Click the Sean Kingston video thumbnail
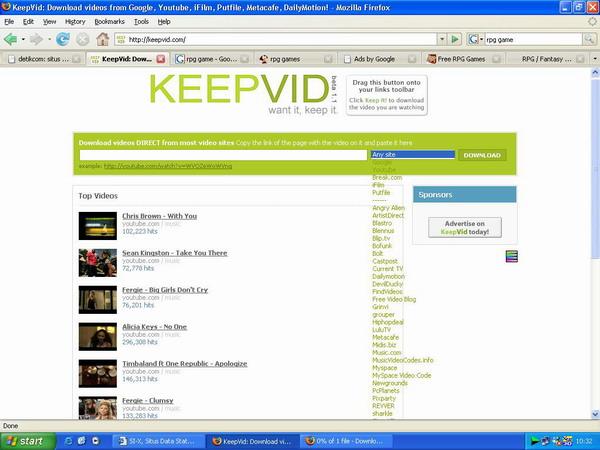The width and height of the screenshot is (600, 450). [98, 263]
